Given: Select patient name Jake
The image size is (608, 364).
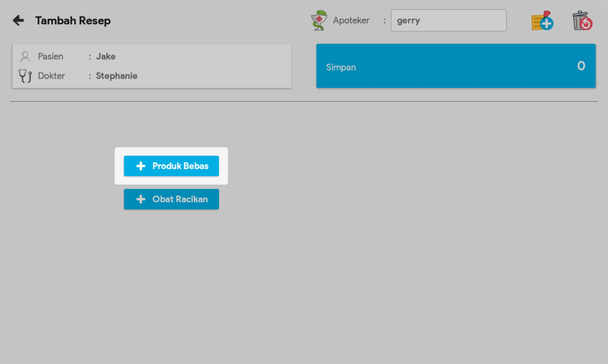Looking at the screenshot, I should pos(106,56).
